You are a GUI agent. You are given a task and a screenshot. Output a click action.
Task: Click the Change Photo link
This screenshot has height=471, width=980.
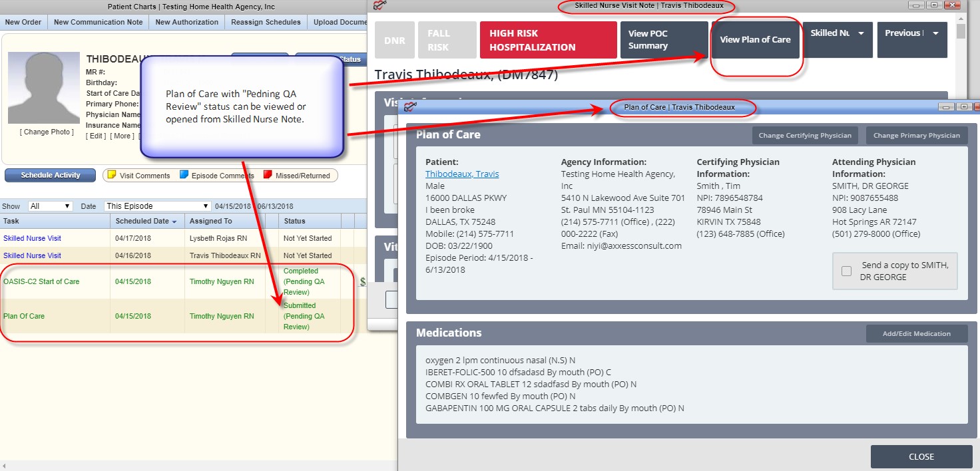[x=47, y=132]
